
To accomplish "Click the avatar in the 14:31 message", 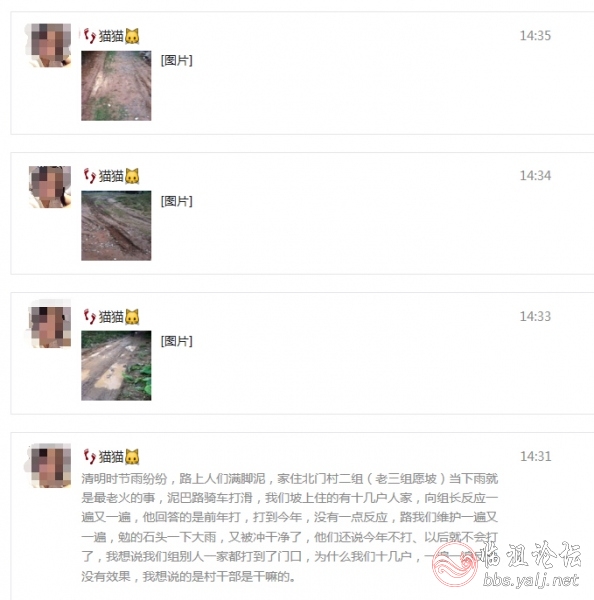I will point(50,466).
